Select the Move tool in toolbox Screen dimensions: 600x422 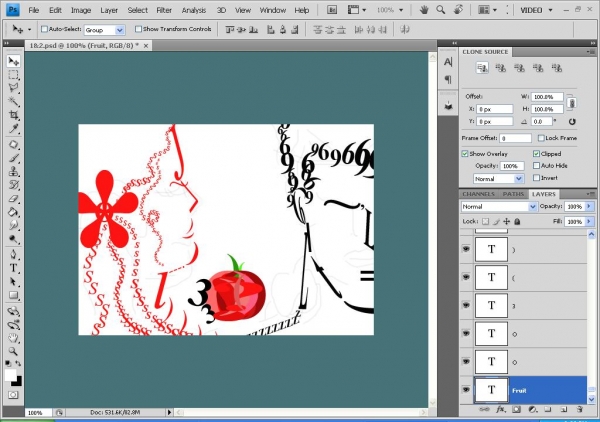point(13,61)
